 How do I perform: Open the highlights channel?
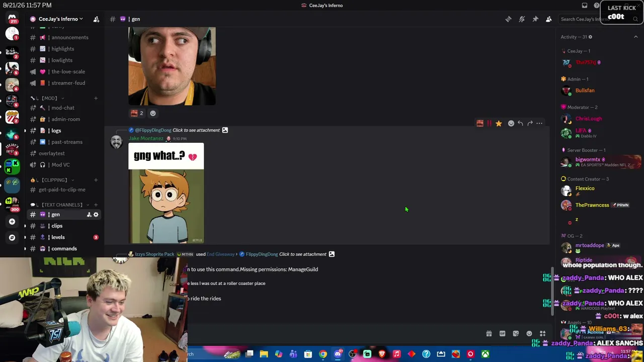(x=64, y=49)
